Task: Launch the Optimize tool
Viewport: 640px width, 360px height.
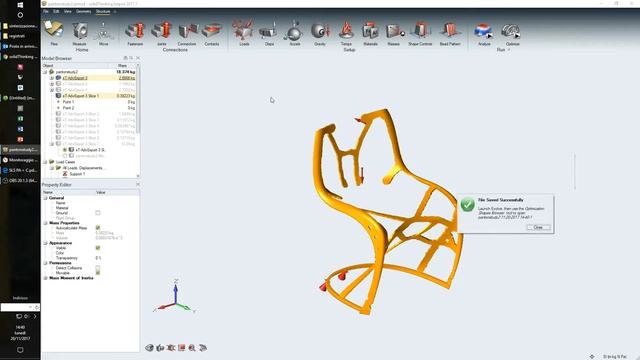Action: [x=511, y=31]
